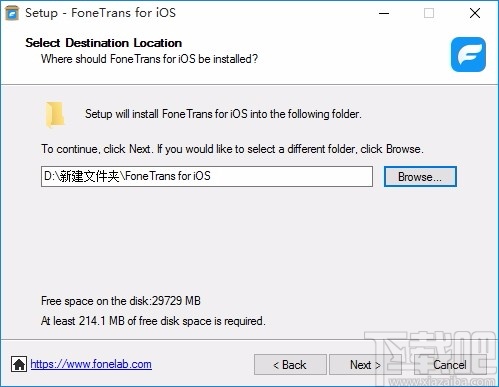Click the setup installer icon in title bar
The width and height of the screenshot is (499, 387).
coord(12,13)
